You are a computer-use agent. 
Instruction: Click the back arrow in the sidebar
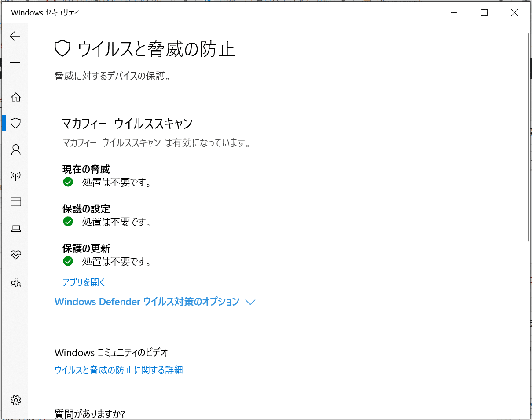(x=15, y=36)
